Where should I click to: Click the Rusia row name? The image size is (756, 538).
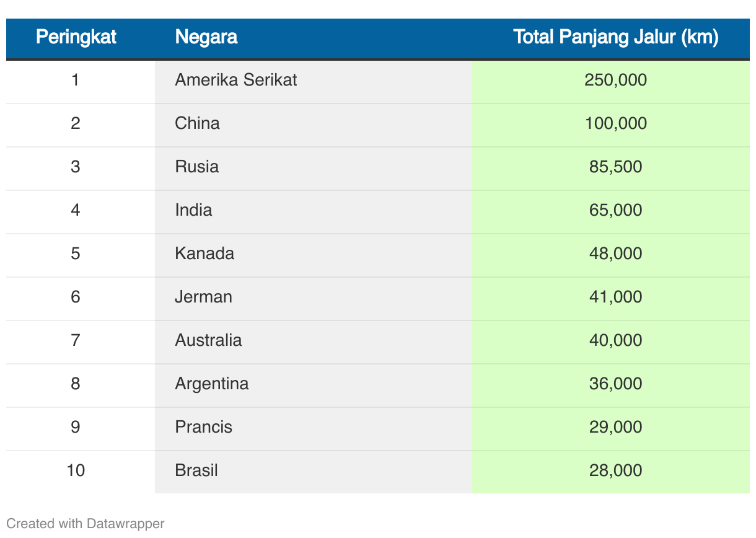[196, 167]
